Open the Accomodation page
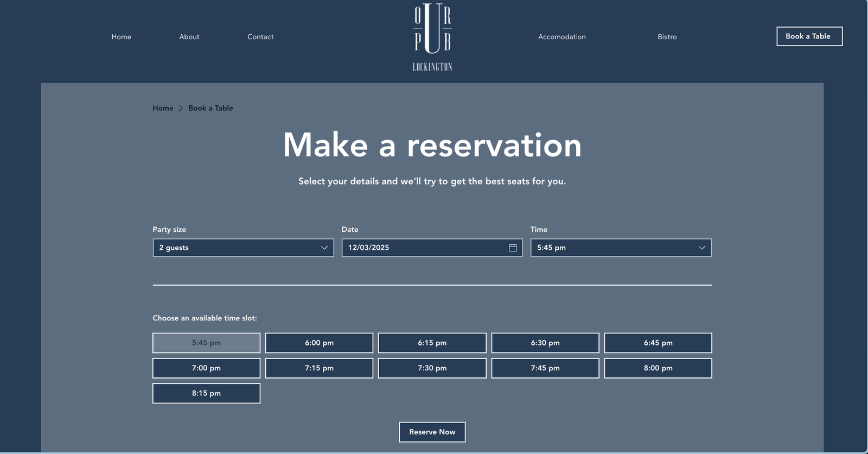 pyautogui.click(x=561, y=37)
